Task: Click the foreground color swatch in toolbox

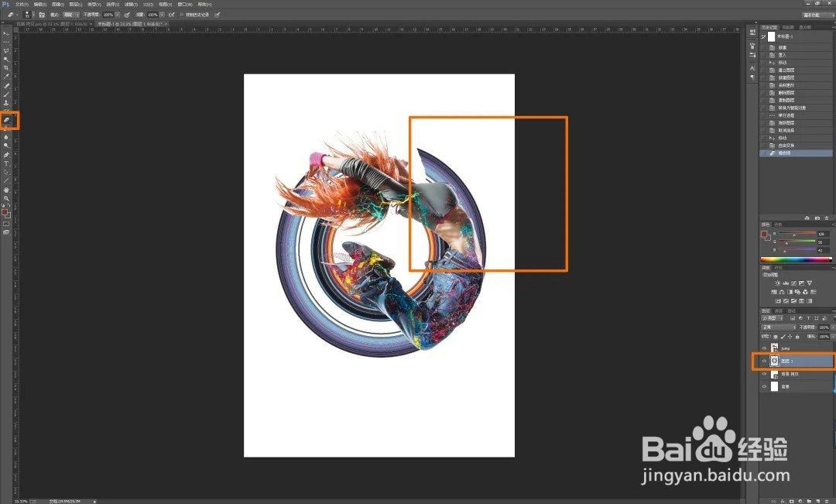Action: coord(5,212)
